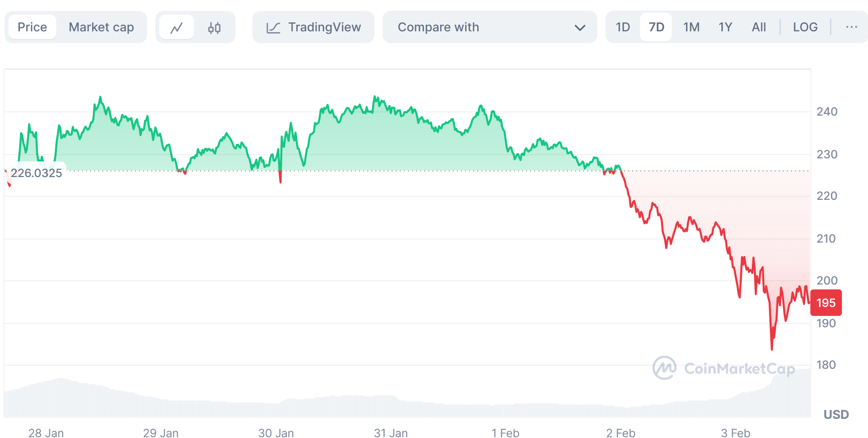Viewport: 868px width, 438px height.
Task: Click the USD currency label
Action: pyautogui.click(x=836, y=414)
